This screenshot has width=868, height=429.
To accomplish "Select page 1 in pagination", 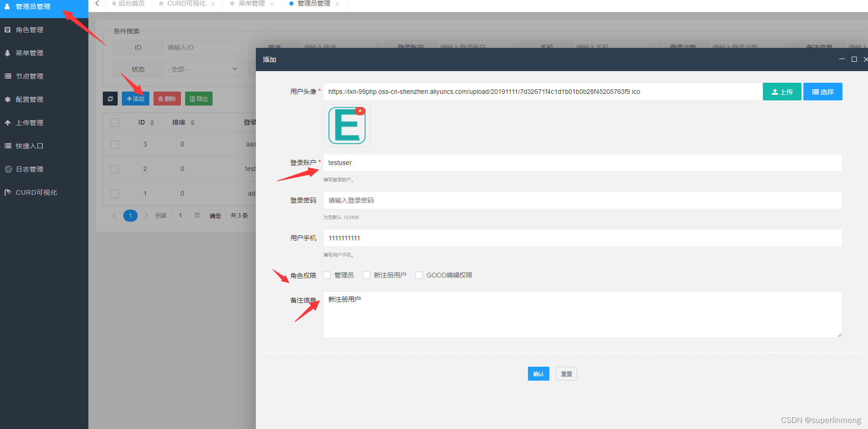I will tap(130, 216).
